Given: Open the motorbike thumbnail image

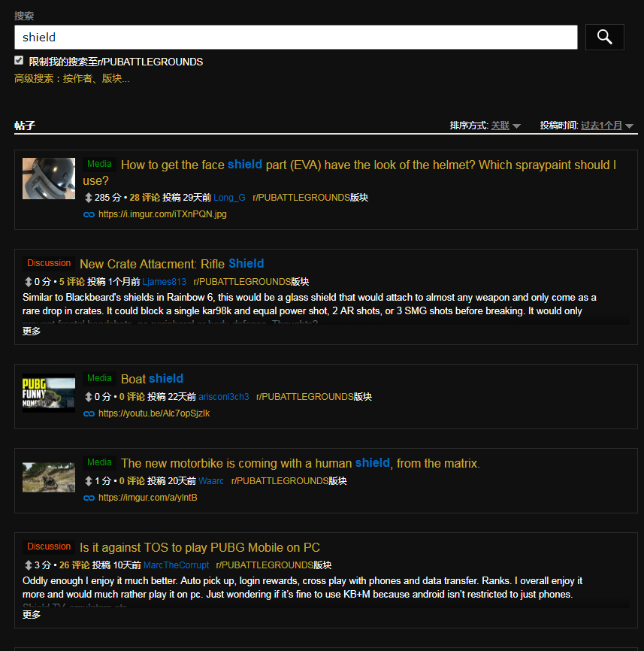Looking at the screenshot, I should (x=49, y=477).
